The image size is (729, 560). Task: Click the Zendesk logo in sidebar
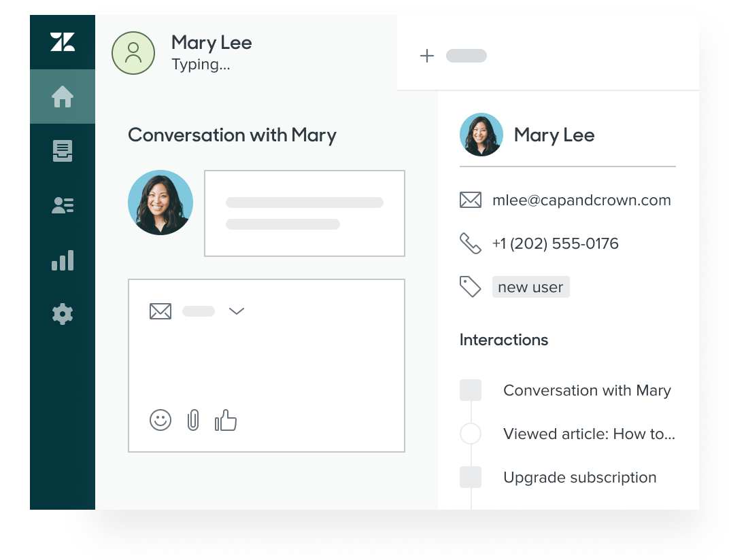click(63, 42)
